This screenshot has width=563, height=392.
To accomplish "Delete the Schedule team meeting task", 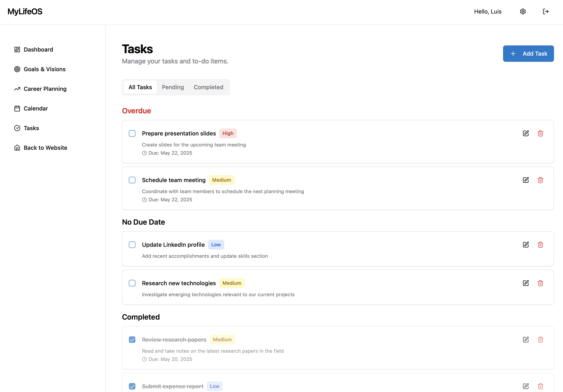I will (x=541, y=180).
